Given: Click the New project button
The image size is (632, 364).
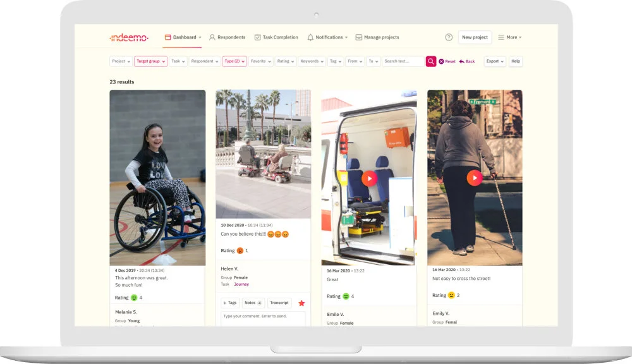Looking at the screenshot, I should click(475, 37).
